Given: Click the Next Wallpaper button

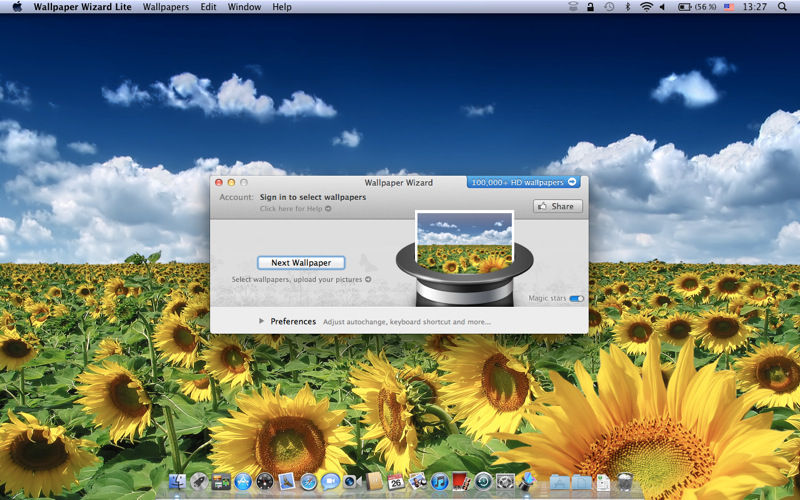Looking at the screenshot, I should click(x=301, y=262).
